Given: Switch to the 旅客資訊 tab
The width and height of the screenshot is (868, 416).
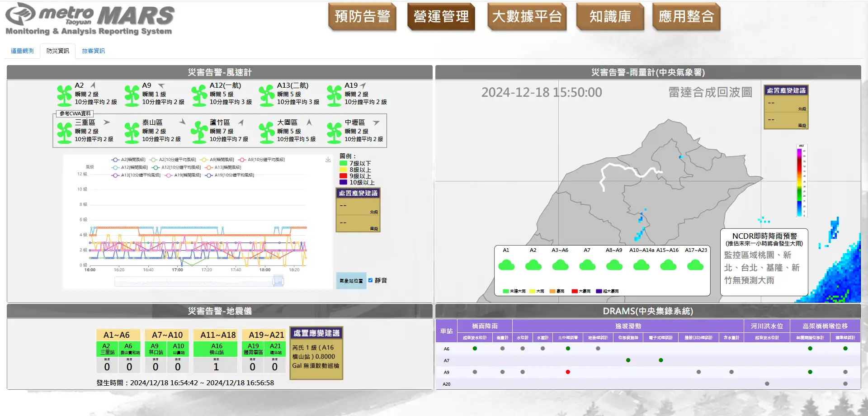Looking at the screenshot, I should (x=93, y=51).
